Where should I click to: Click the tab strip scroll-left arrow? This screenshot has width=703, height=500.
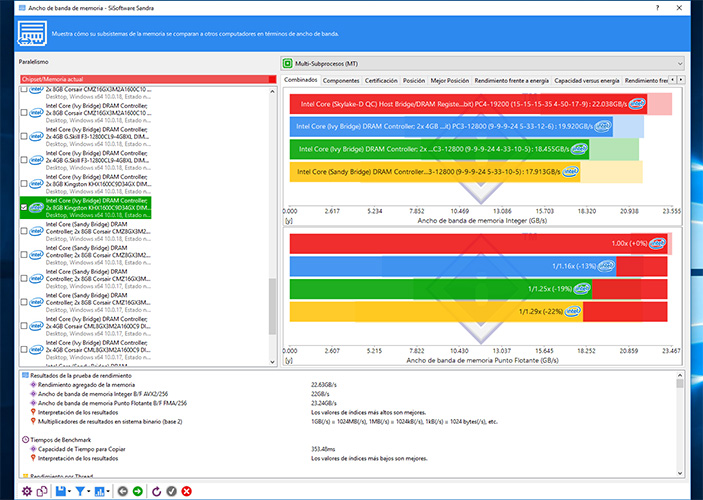tap(673, 80)
